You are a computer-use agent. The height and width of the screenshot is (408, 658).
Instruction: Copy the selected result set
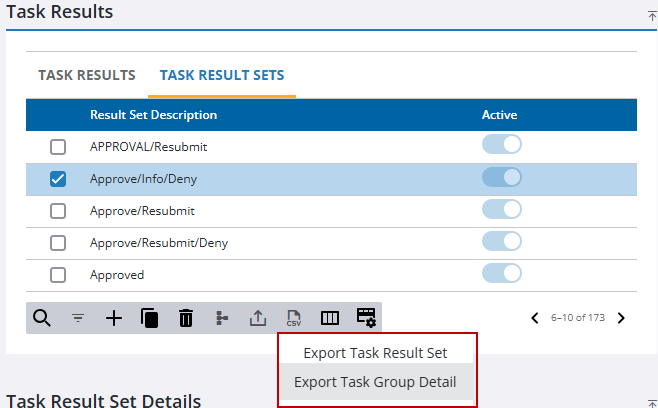click(150, 318)
